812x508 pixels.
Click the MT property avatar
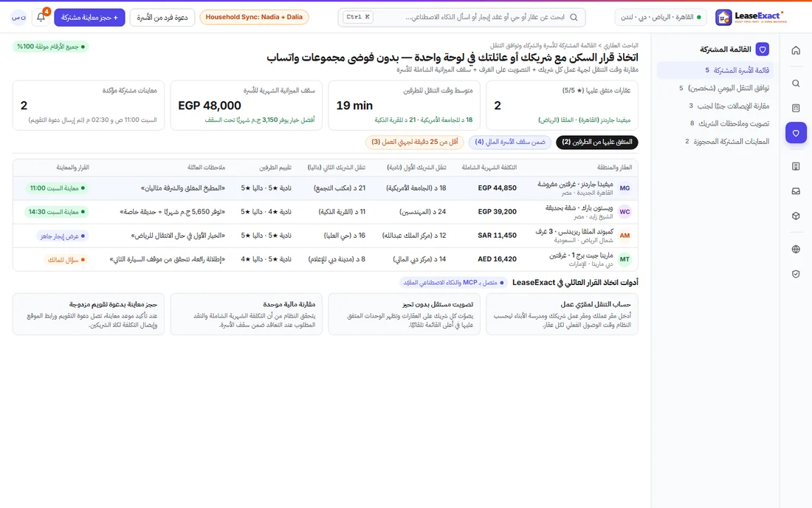(x=625, y=259)
